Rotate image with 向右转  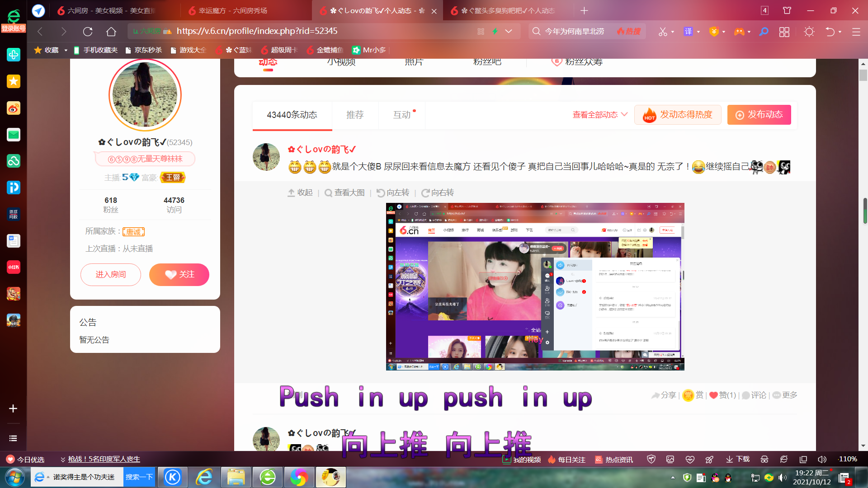[x=438, y=192]
